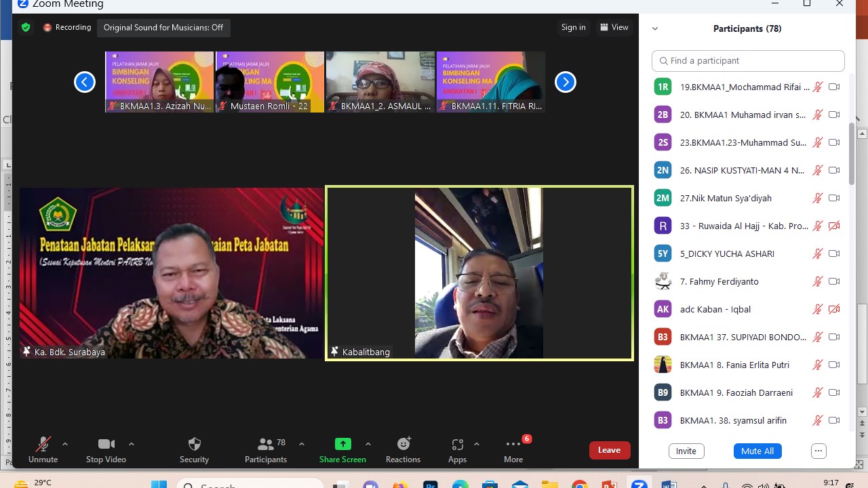Click the Invite button

click(x=686, y=451)
